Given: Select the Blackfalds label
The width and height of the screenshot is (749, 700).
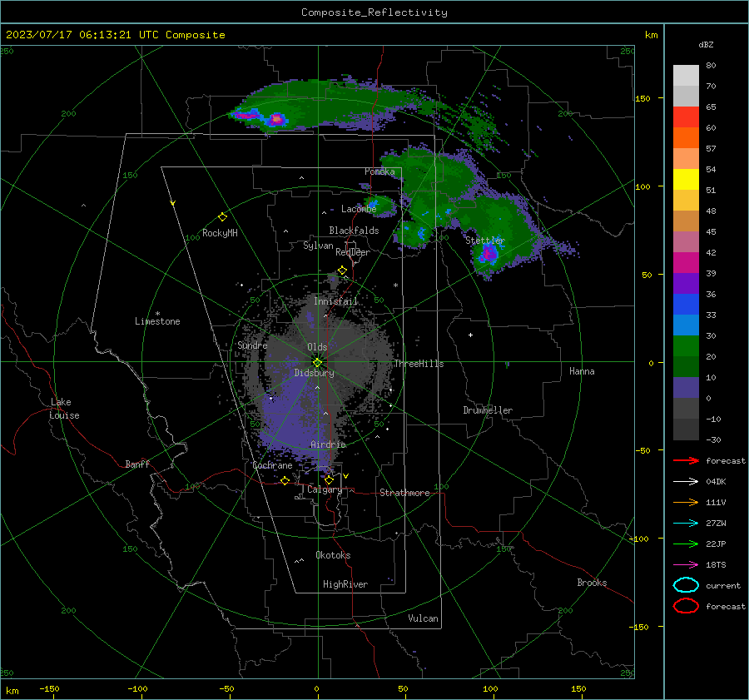Looking at the screenshot, I should tap(354, 231).
